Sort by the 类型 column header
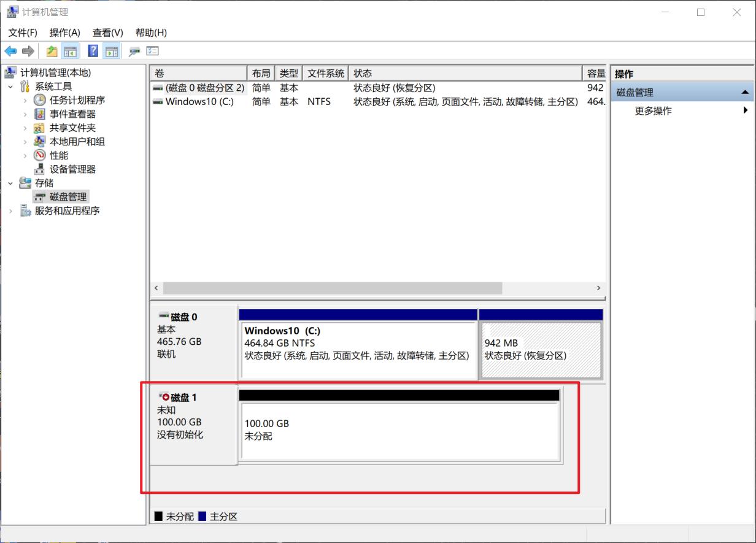 click(x=289, y=73)
